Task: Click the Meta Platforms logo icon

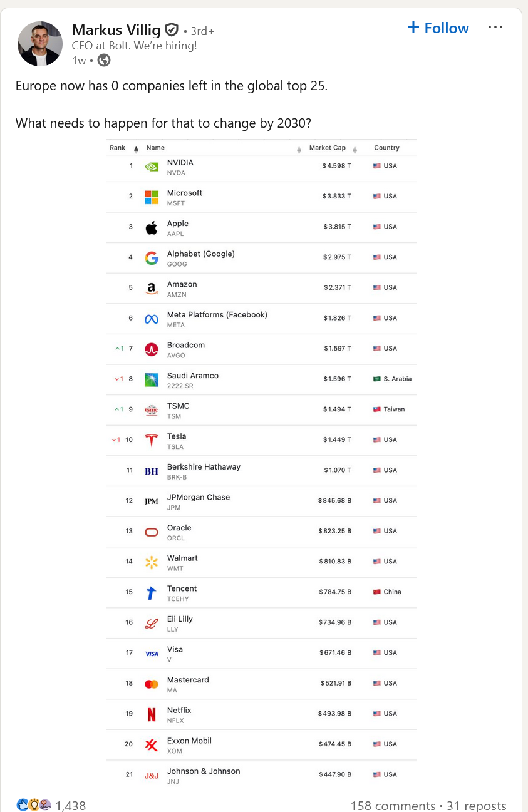Action: click(152, 319)
